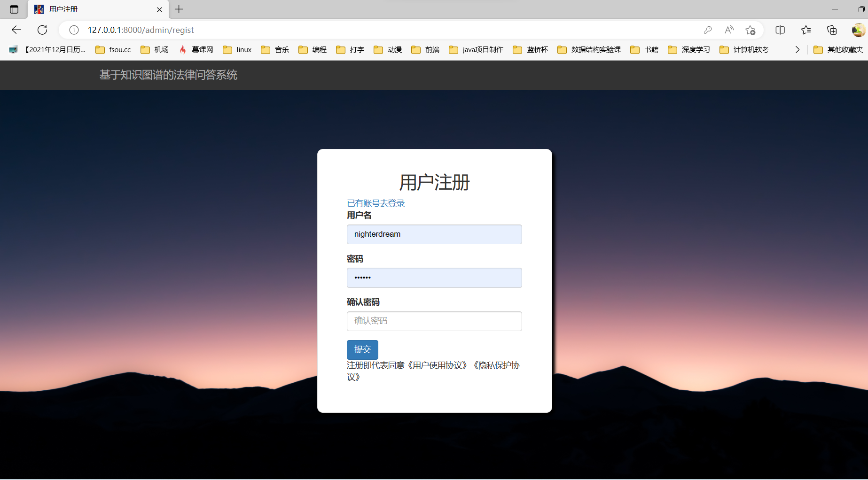The height and width of the screenshot is (480, 868).
Task: Open saved passwords key icon
Action: (708, 30)
